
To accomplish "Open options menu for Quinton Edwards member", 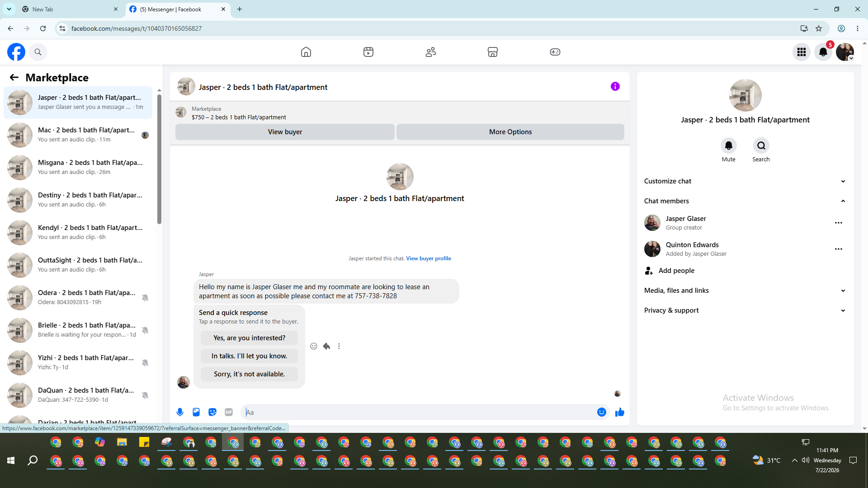I will [839, 249].
